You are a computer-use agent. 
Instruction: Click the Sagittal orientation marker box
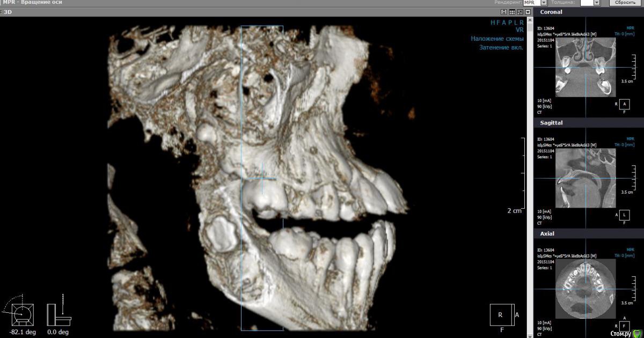pyautogui.click(x=624, y=215)
